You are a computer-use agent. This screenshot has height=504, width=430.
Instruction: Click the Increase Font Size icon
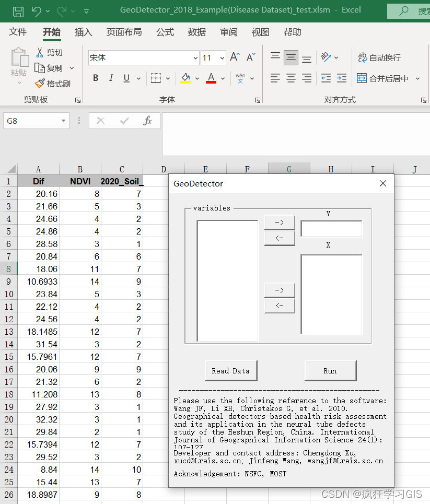tap(235, 57)
